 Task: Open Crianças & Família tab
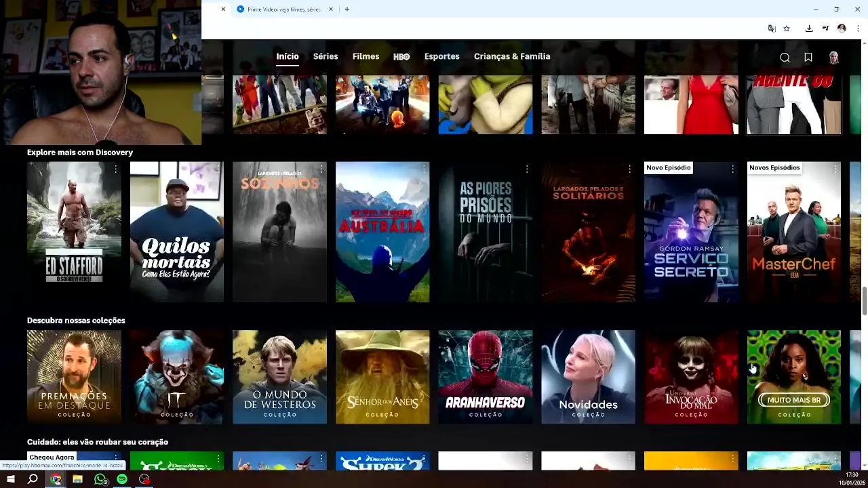pyautogui.click(x=512, y=56)
